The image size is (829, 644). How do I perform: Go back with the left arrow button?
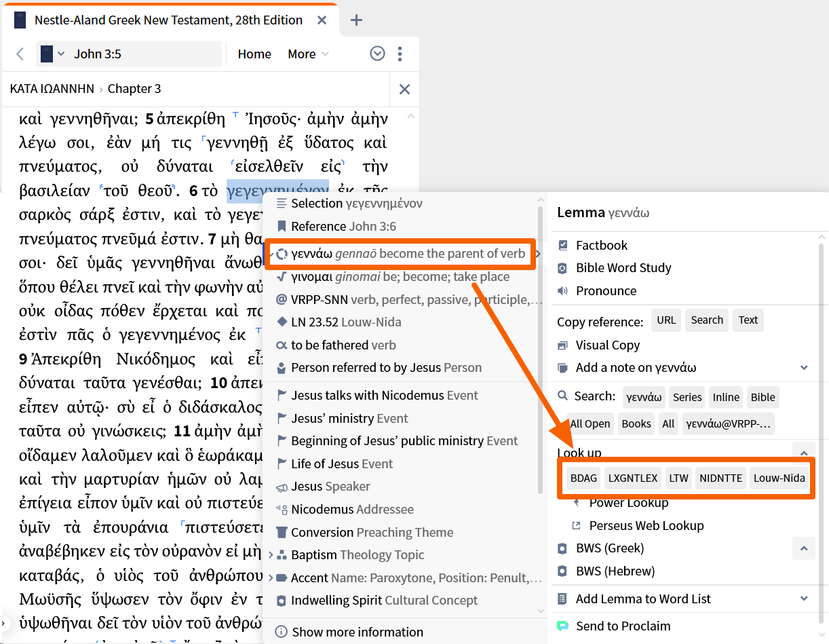[20, 54]
